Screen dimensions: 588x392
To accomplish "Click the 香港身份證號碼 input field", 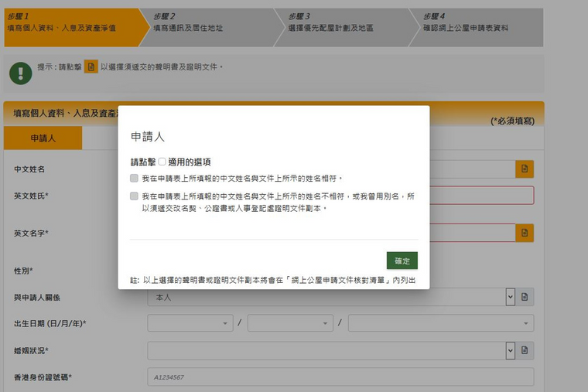I will [340, 377].
